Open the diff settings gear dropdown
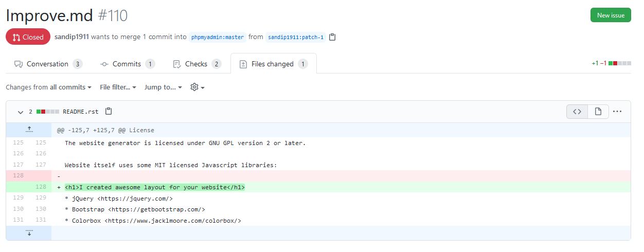 coord(198,87)
